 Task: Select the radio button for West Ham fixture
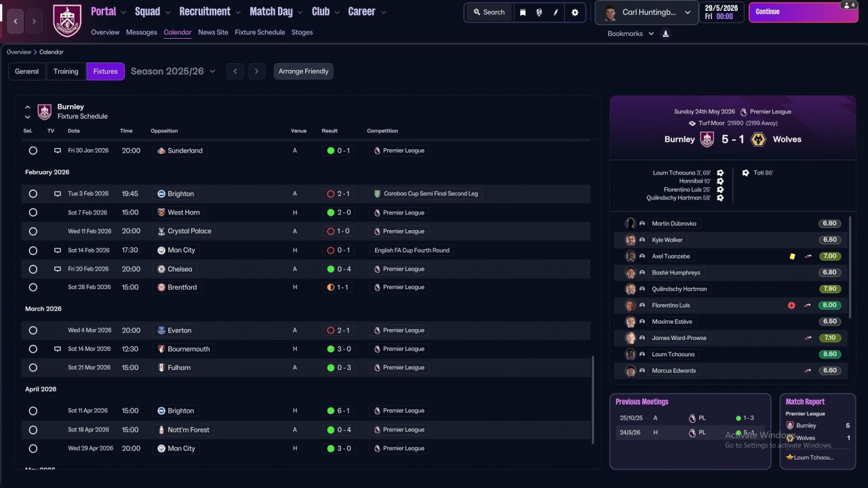tap(33, 212)
